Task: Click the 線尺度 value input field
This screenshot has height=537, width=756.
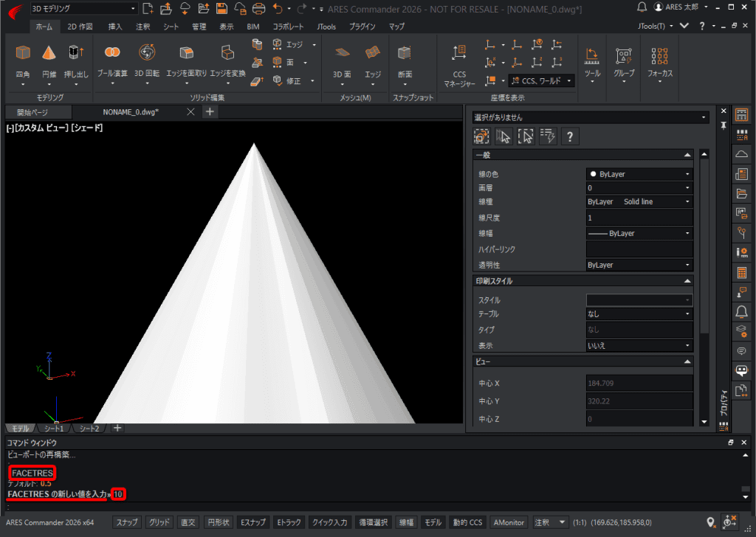Action: (639, 218)
